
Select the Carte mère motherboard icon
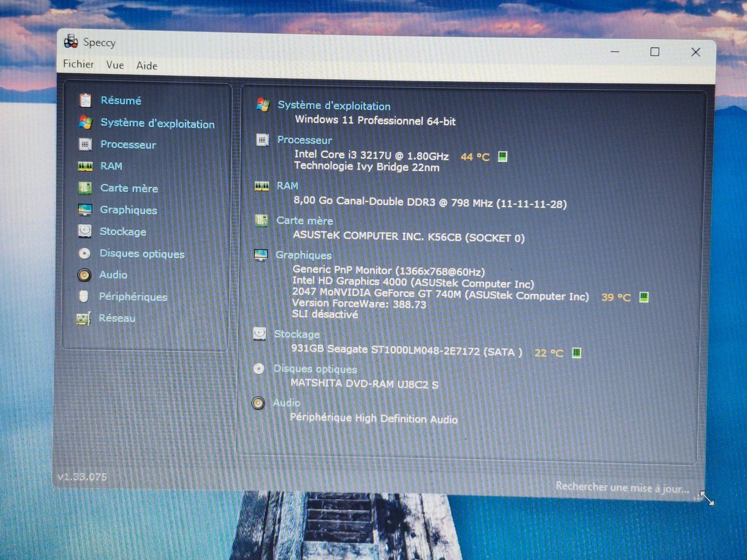pos(86,188)
